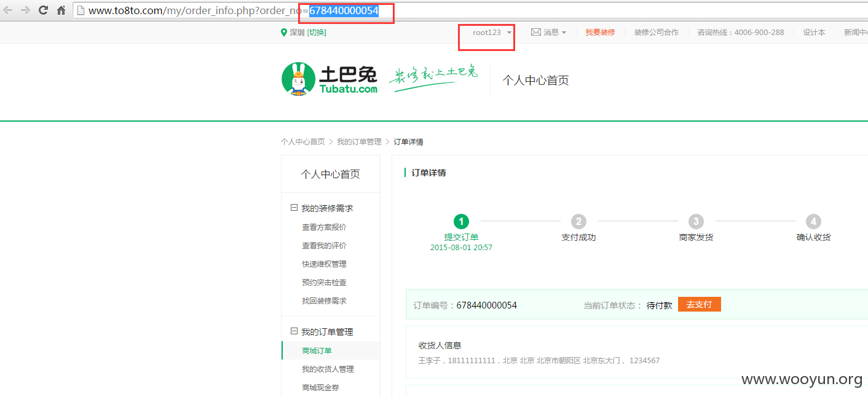Screen dimensions: 868x397
Task: Click 个人中心首页 breadcrumb link
Action: click(303, 142)
